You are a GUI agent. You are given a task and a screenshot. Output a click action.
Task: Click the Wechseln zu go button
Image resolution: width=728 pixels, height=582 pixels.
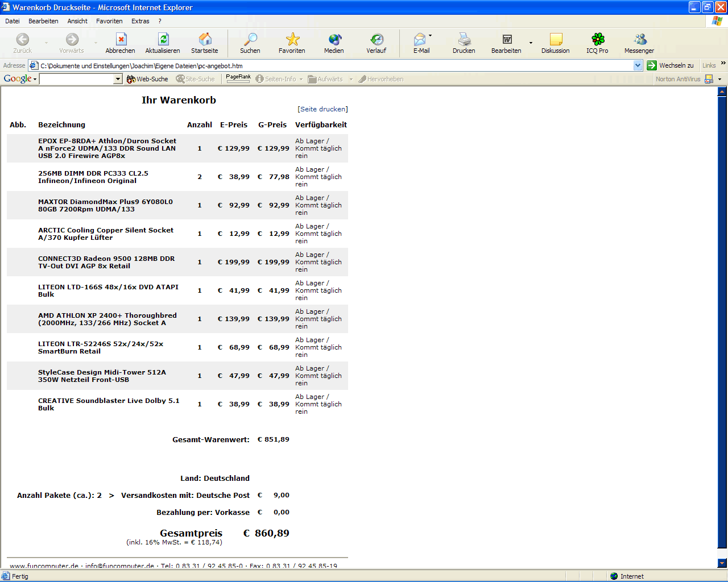point(671,65)
